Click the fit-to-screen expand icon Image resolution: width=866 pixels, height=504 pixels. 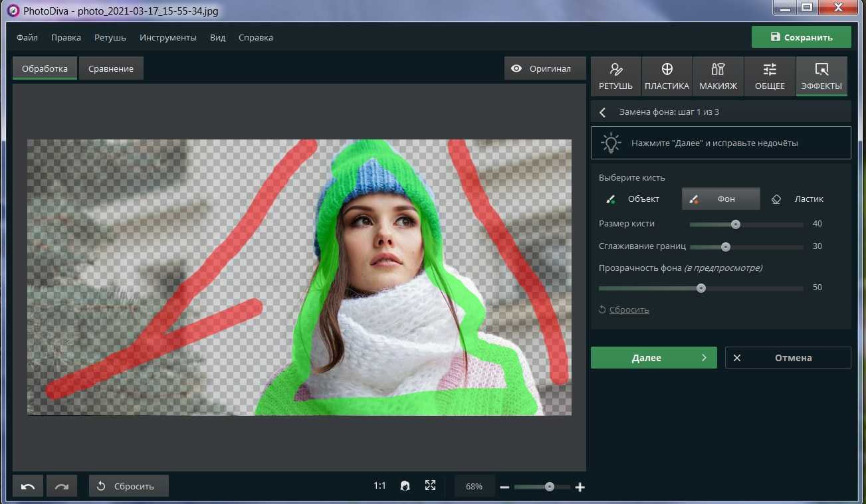point(430,486)
